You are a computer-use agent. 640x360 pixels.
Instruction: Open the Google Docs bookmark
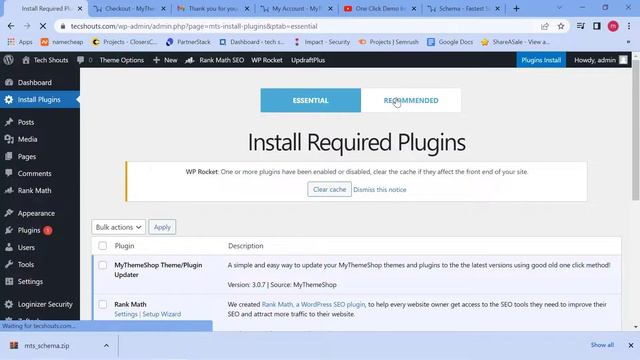[x=450, y=42]
